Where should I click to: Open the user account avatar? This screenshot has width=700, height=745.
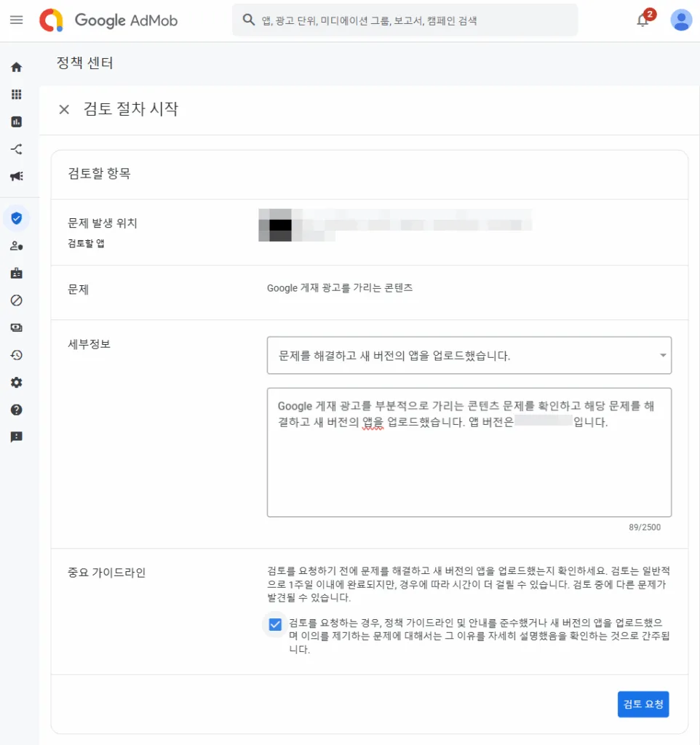681,20
